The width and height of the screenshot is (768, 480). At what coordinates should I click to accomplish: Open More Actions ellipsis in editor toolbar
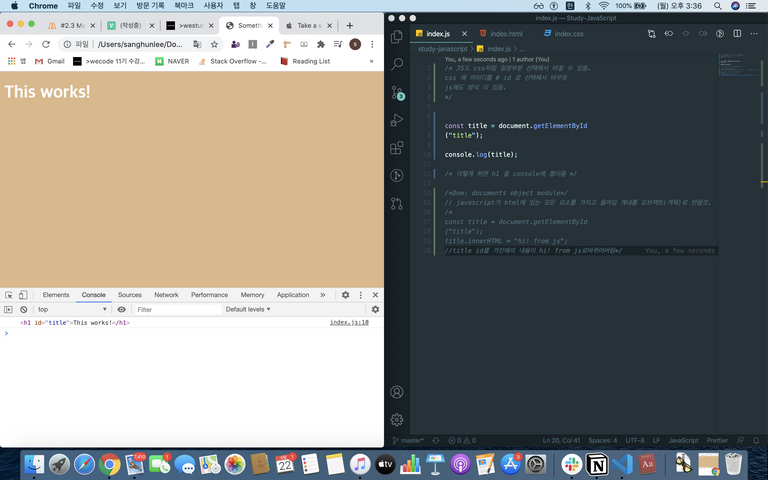[754, 33]
